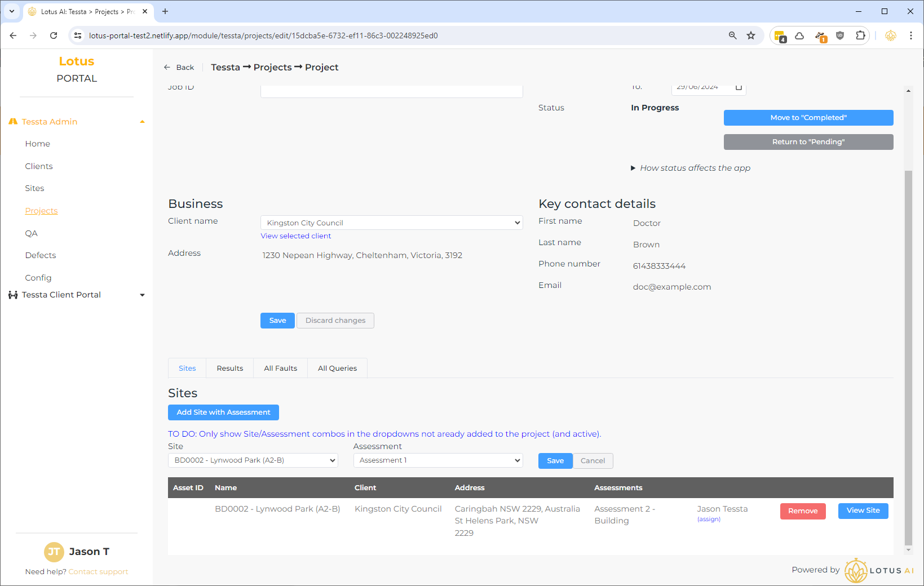Screen dimensions: 924x586
Task: Click the zoom magnifier icon in address bar
Action: pyautogui.click(x=732, y=35)
